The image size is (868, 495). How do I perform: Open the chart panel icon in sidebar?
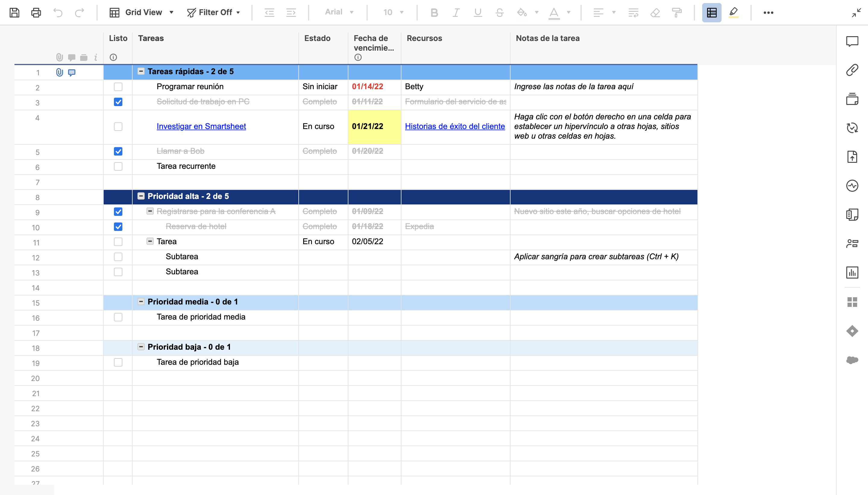(x=852, y=272)
